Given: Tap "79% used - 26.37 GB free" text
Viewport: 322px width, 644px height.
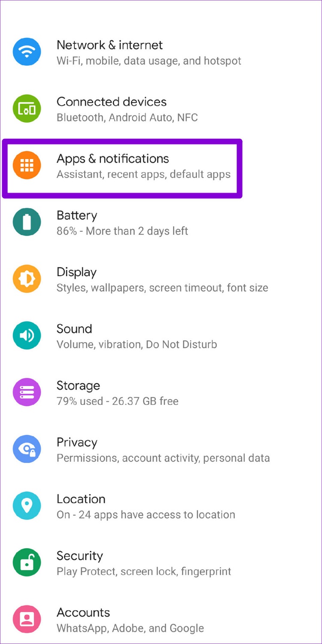Looking at the screenshot, I should pyautogui.click(x=117, y=401).
